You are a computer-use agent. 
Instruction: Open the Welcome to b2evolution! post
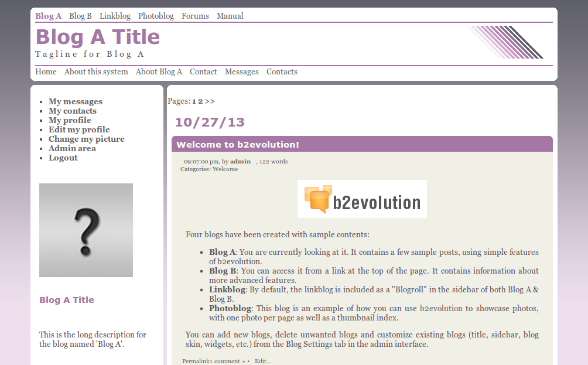click(238, 145)
